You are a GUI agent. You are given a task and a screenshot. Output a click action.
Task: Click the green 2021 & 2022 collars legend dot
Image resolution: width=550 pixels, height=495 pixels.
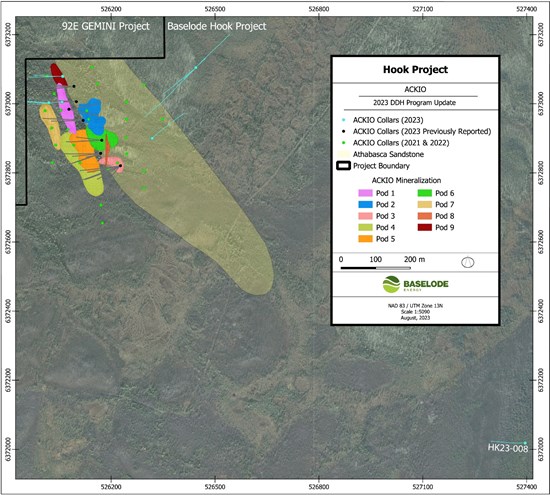click(344, 143)
